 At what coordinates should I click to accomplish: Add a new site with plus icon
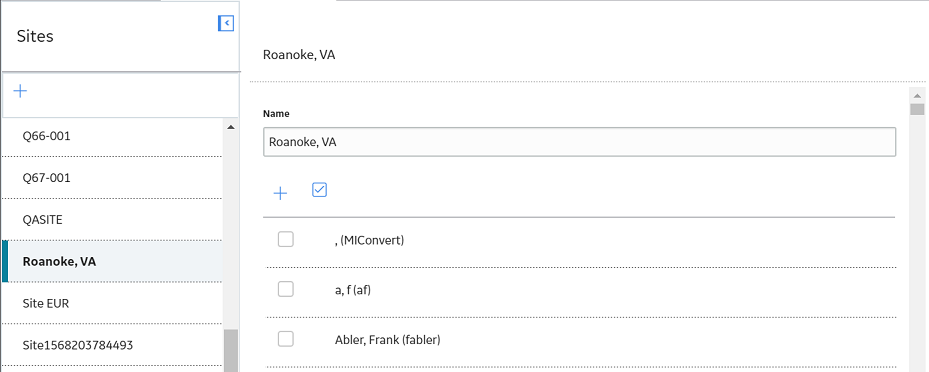(x=20, y=91)
